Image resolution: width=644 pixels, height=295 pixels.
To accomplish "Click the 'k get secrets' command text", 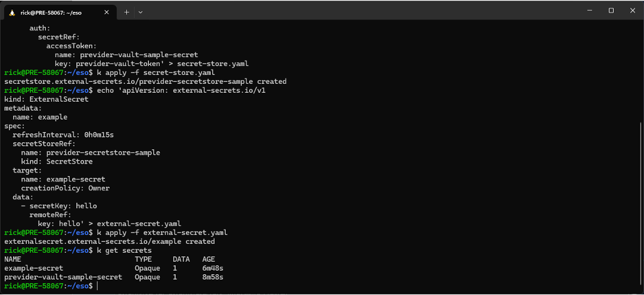I will tap(124, 250).
